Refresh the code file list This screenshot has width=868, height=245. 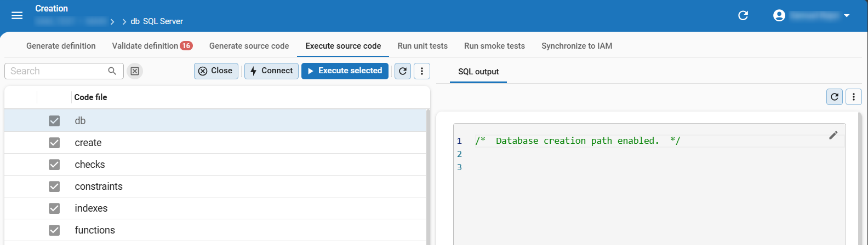(403, 71)
